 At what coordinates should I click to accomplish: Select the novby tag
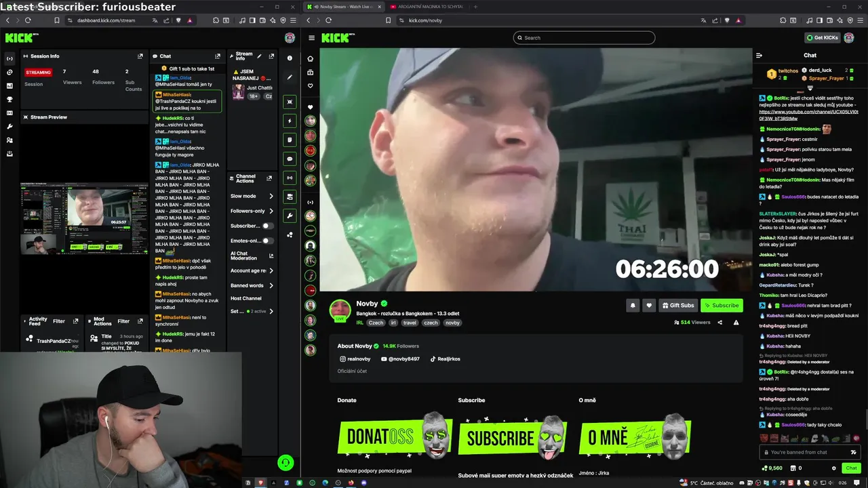click(452, 323)
